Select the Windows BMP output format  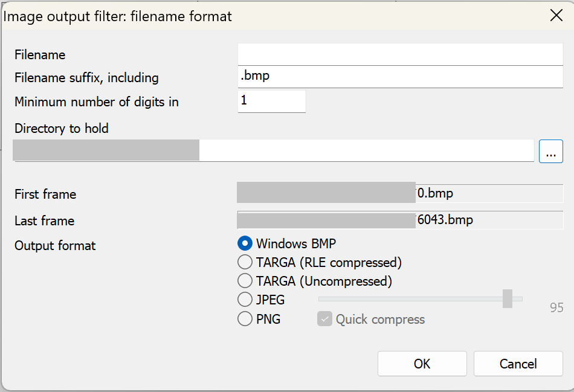(x=245, y=244)
